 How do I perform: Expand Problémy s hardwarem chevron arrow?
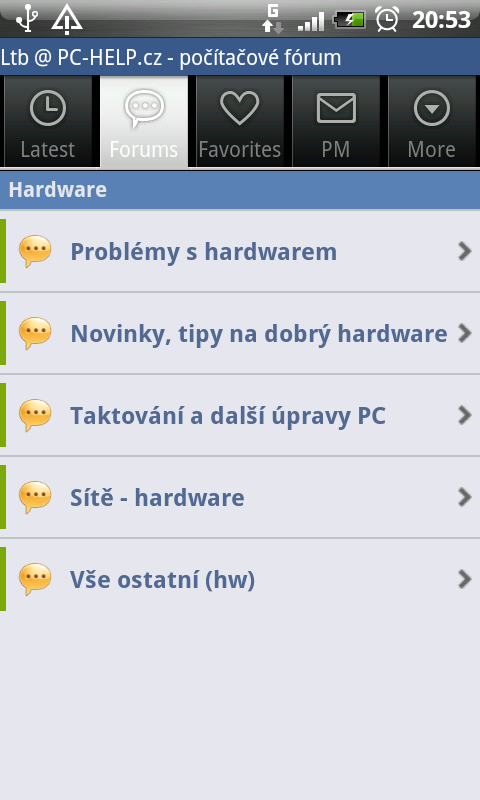coord(464,251)
